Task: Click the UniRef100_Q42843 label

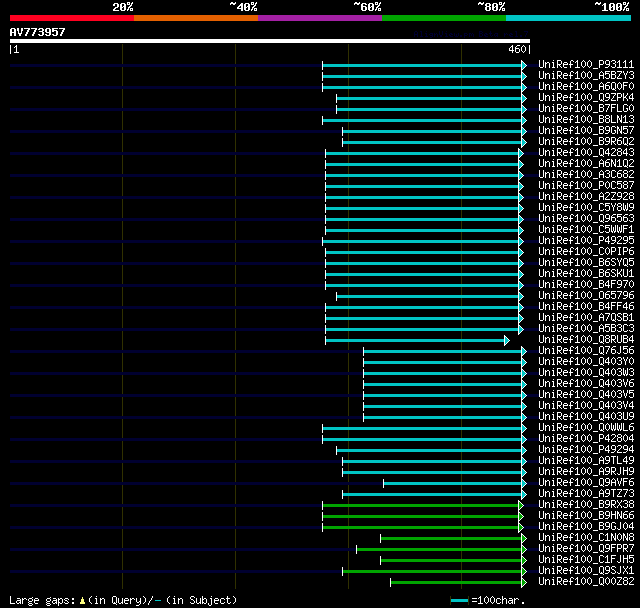Action: pos(586,153)
